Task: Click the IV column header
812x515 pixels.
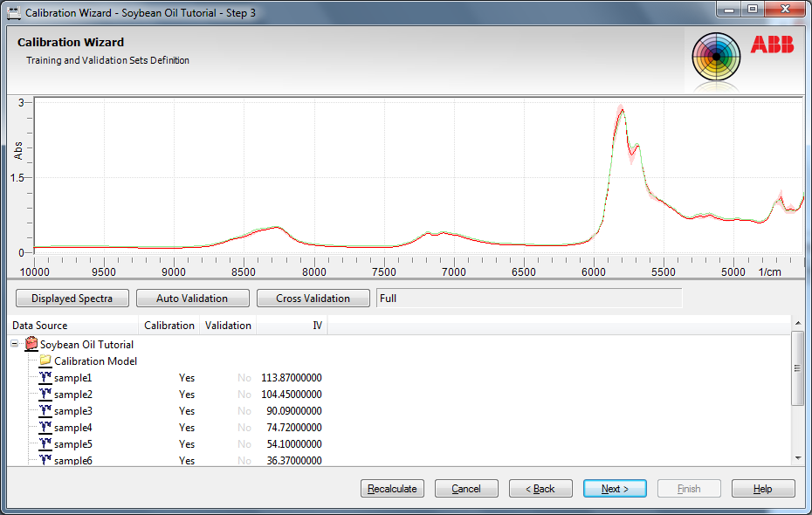Action: point(317,326)
